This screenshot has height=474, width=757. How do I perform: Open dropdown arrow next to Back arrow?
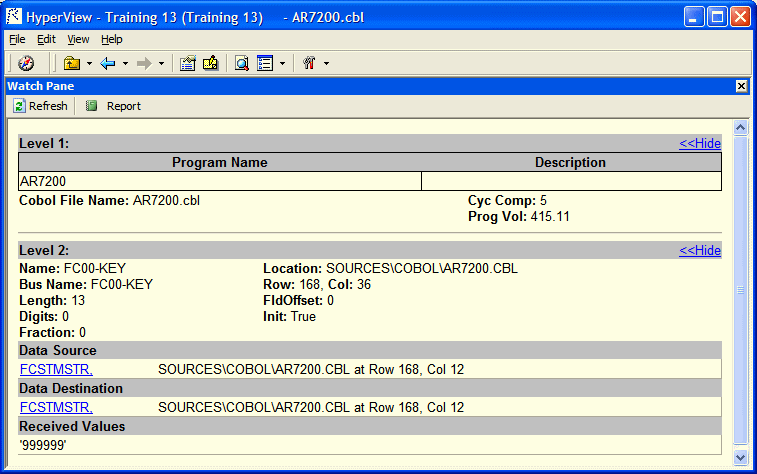(125, 64)
